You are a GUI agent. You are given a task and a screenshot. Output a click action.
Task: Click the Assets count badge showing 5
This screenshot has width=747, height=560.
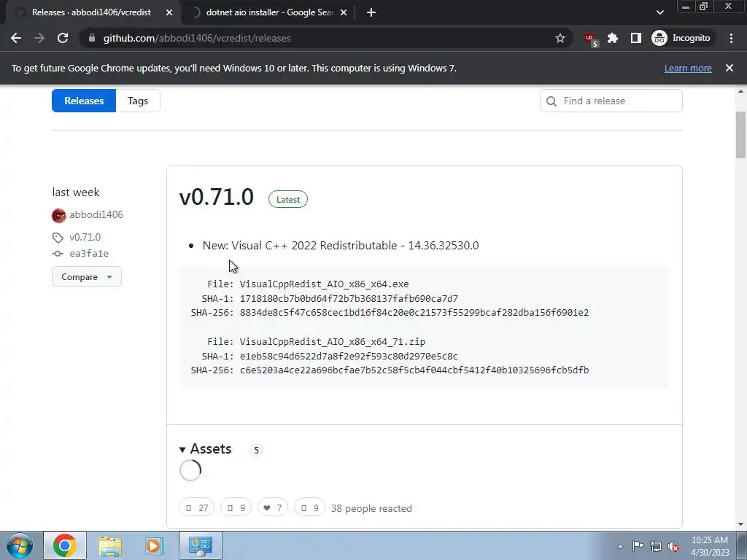click(x=256, y=450)
